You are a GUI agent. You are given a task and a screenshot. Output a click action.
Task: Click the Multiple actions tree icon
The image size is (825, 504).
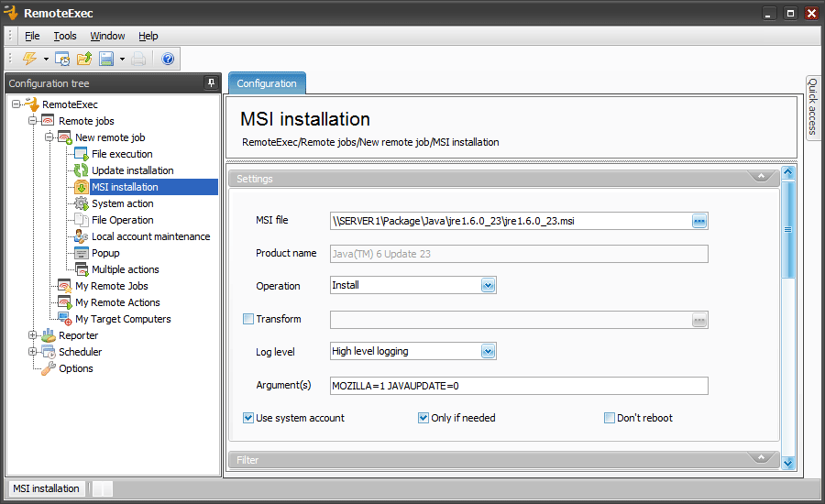tap(81, 269)
